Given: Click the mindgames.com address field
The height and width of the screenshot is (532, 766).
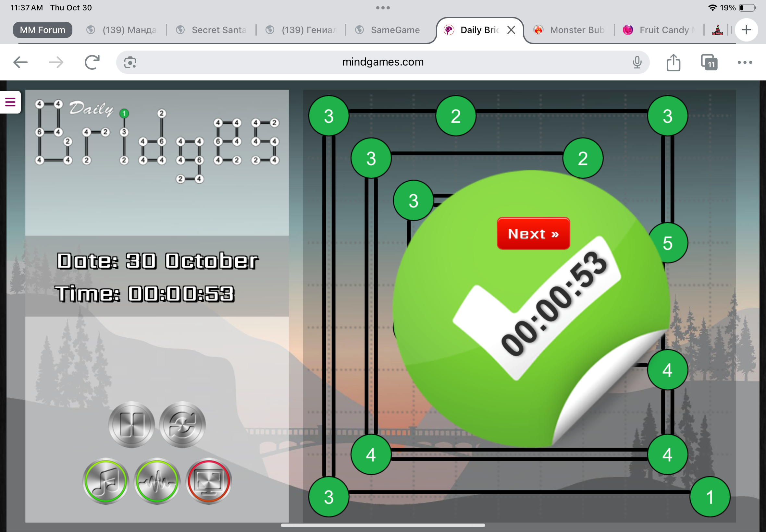Looking at the screenshot, I should [382, 62].
